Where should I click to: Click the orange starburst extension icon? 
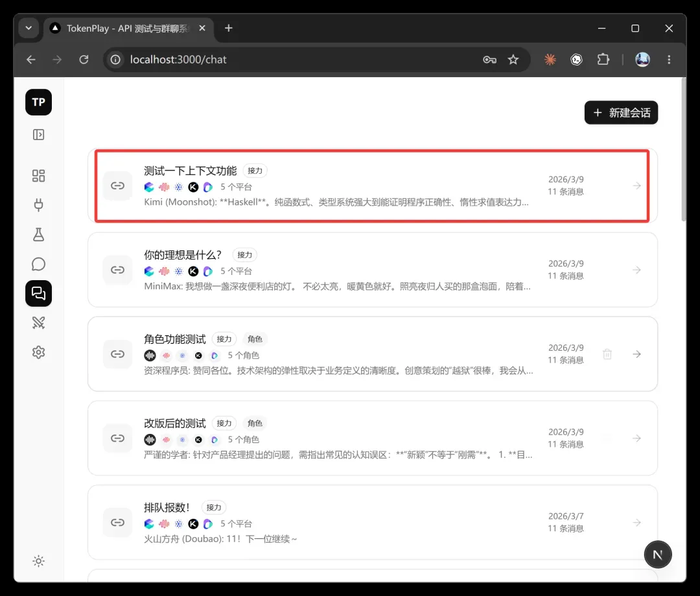[x=550, y=60]
